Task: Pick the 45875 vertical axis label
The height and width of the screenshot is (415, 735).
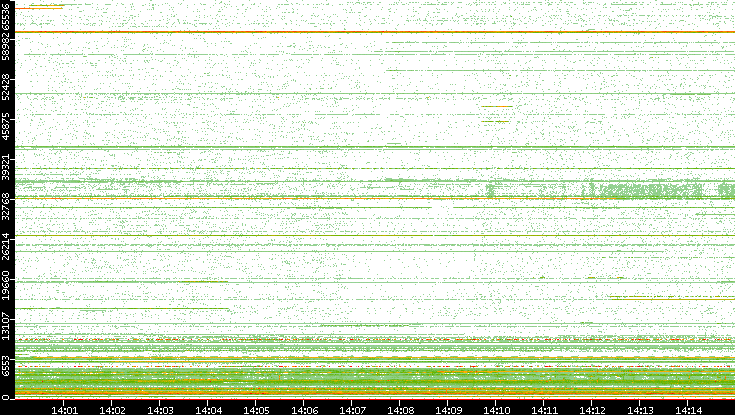Action: (x=6, y=126)
